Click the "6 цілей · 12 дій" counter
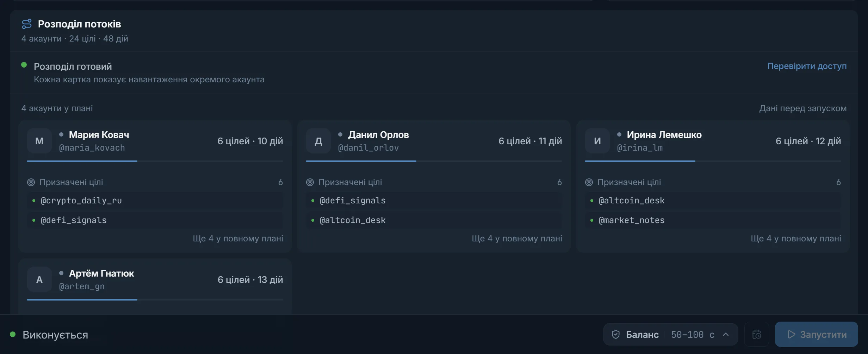868x354 pixels. [808, 141]
